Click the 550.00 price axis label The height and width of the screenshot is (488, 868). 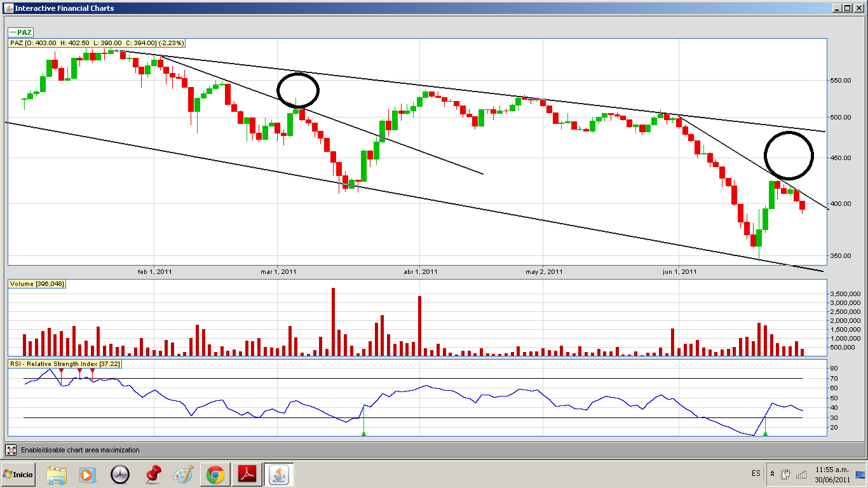[841, 81]
